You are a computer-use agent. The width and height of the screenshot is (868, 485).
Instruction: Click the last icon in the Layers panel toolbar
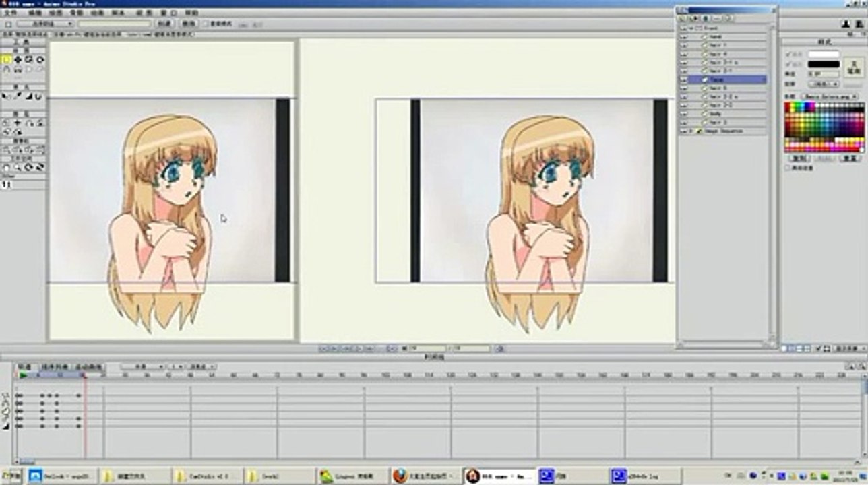click(728, 18)
